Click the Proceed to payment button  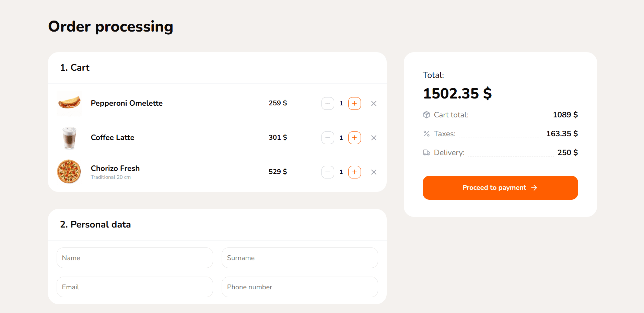click(x=500, y=188)
